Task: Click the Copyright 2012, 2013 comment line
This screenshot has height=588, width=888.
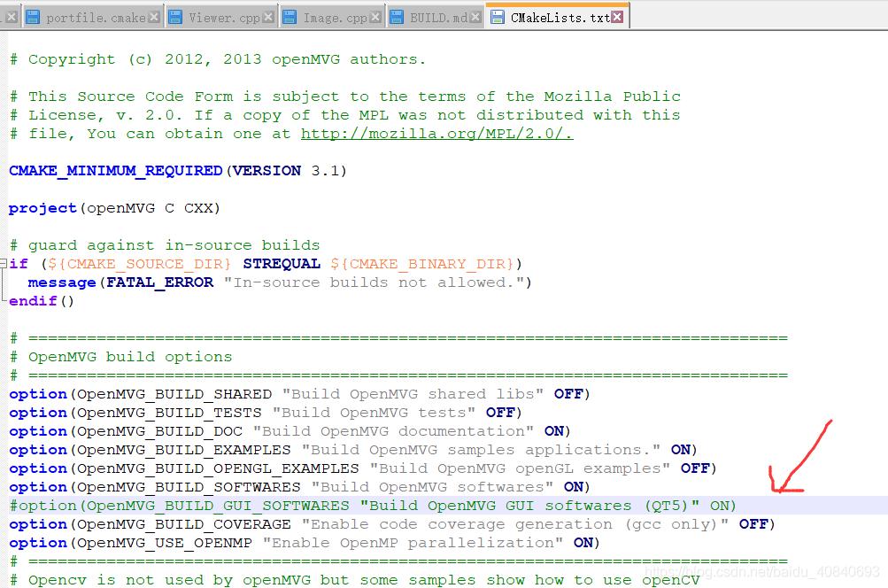Action: tap(218, 59)
